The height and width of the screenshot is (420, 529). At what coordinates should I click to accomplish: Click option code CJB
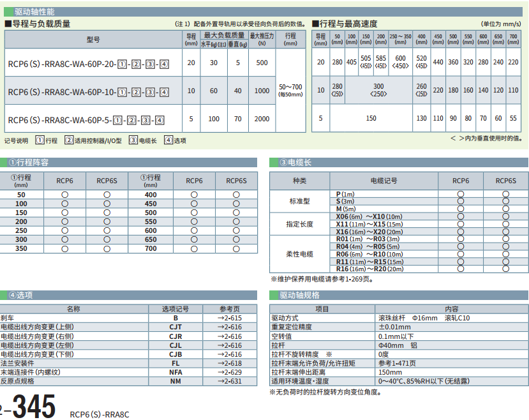tap(175, 354)
